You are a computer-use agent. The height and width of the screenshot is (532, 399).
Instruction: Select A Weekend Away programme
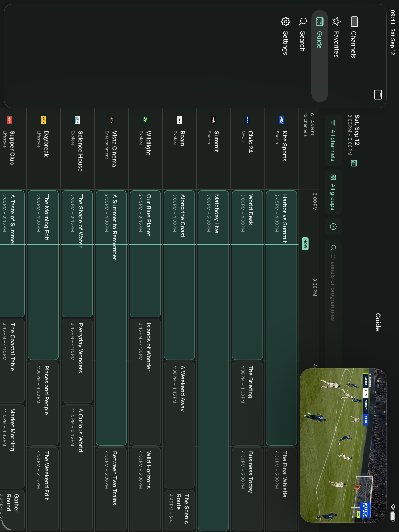click(x=179, y=425)
